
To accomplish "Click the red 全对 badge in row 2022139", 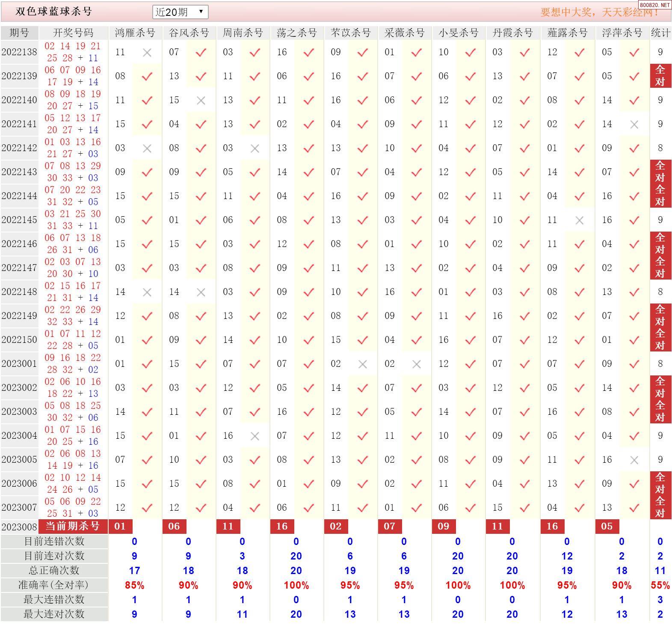I will 660,76.
